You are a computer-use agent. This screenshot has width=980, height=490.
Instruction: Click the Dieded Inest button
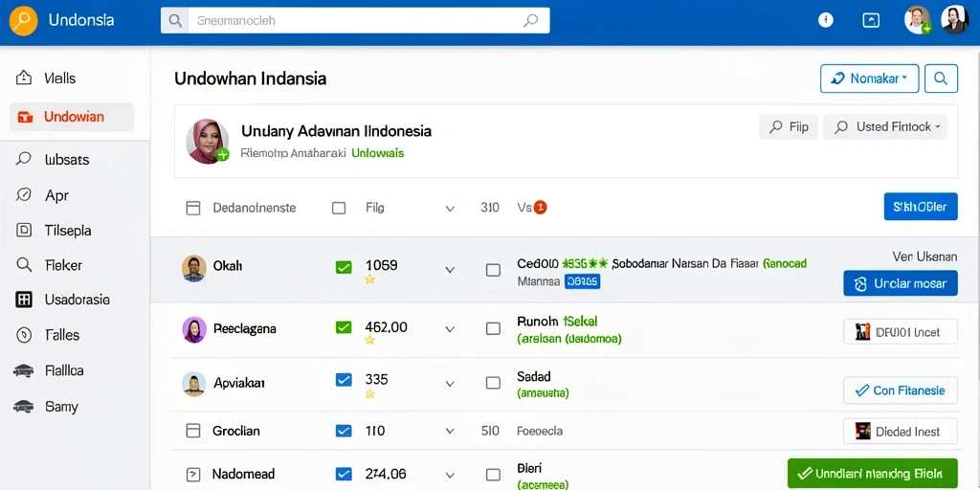[x=900, y=432]
